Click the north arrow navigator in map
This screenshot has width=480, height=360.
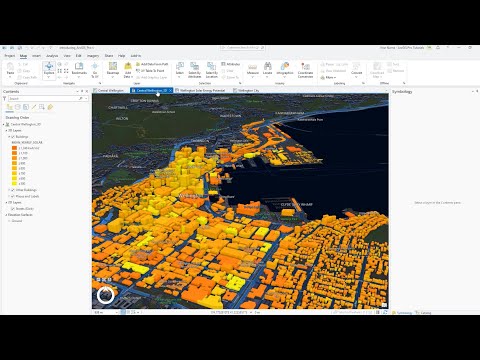pyautogui.click(x=106, y=295)
